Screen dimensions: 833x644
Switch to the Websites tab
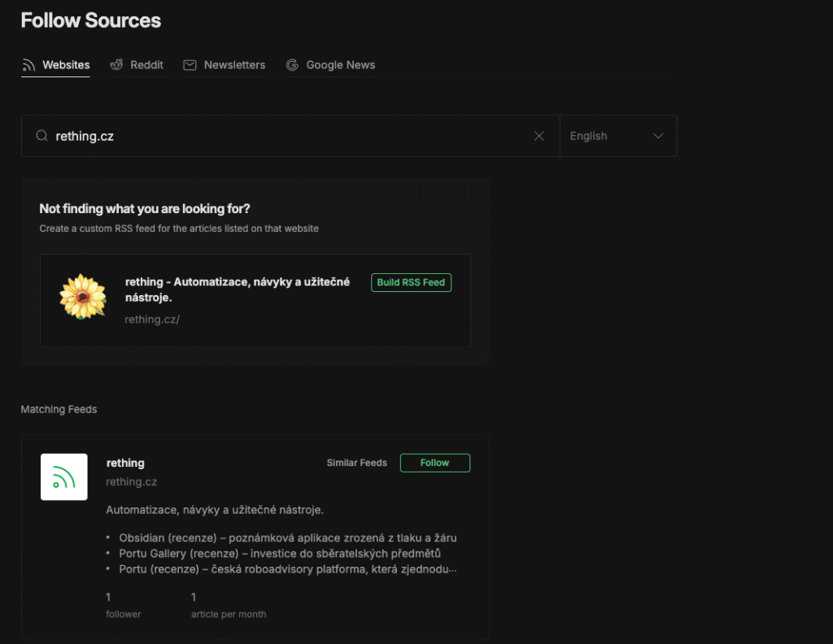56,65
